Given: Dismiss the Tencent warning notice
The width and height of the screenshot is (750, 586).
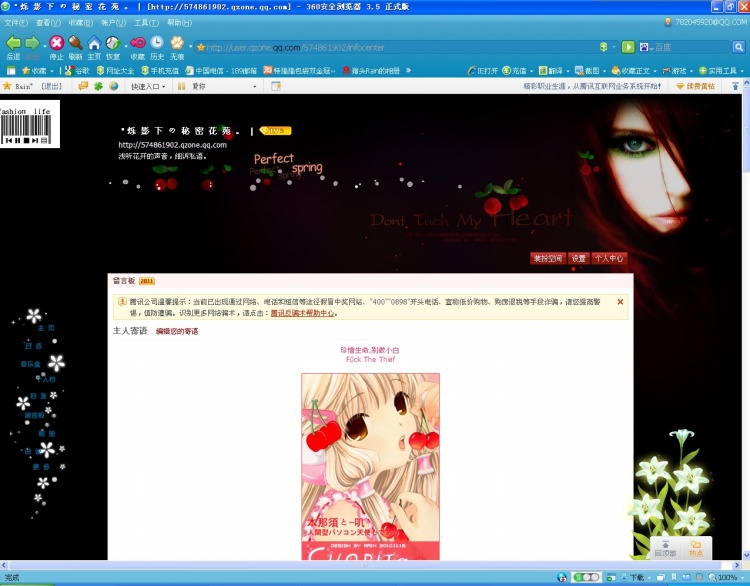Looking at the screenshot, I should coord(620,301).
